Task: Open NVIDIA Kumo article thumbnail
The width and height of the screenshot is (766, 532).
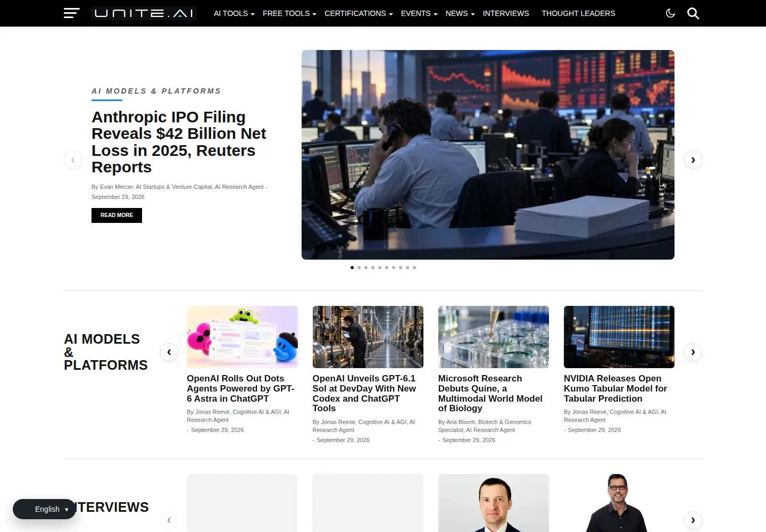Action: [x=619, y=337]
